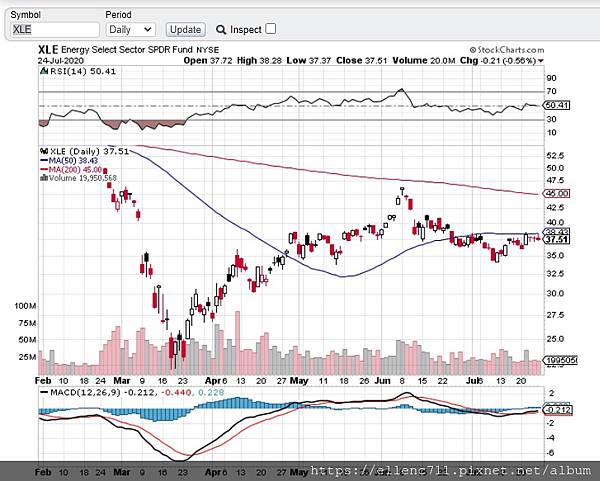Click the Inspect magnifier icon
Screen dimensions: 600x481
point(221,29)
